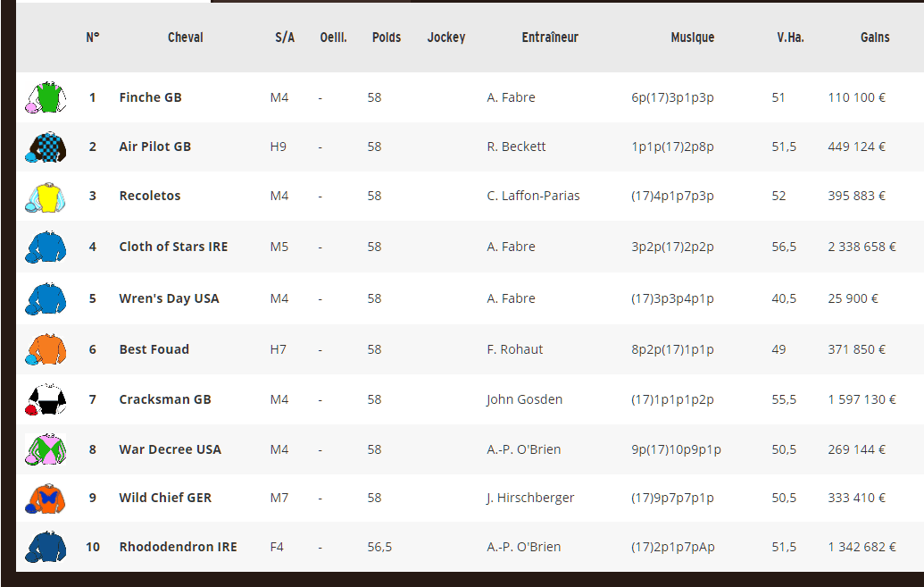Image resolution: width=924 pixels, height=587 pixels.
Task: Click Cracksman GB's black and white silks icon
Action: point(46,399)
